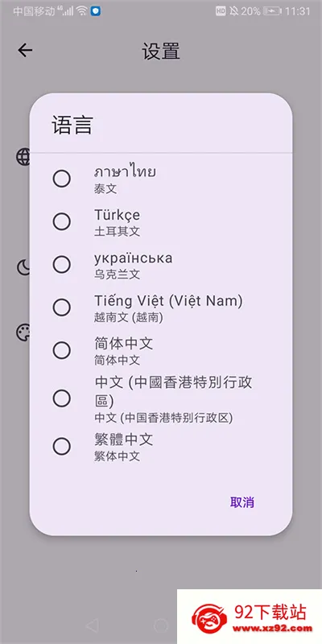
Task: Select the Türkçe radio button
Action: tap(62, 222)
